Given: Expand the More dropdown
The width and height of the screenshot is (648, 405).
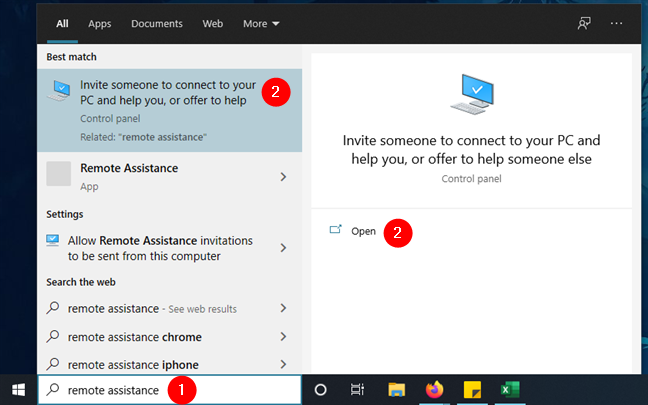Looking at the screenshot, I should pyautogui.click(x=261, y=24).
